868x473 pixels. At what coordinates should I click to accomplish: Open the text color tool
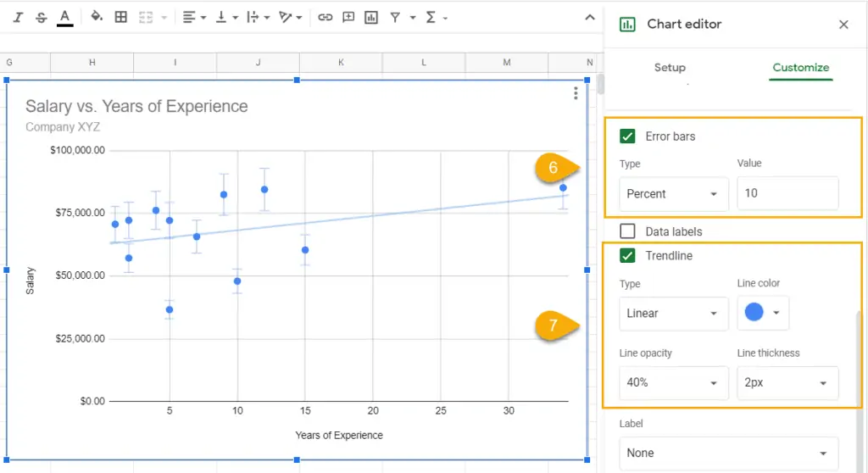64,17
